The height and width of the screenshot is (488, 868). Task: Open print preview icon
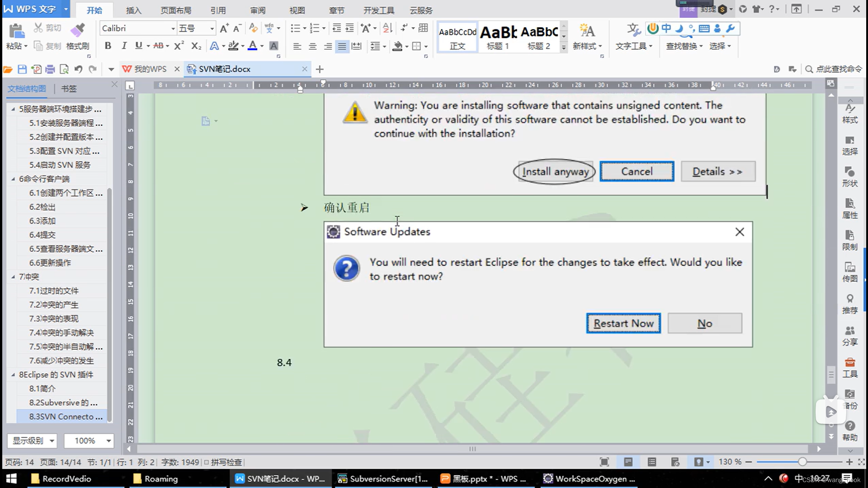coord(64,69)
